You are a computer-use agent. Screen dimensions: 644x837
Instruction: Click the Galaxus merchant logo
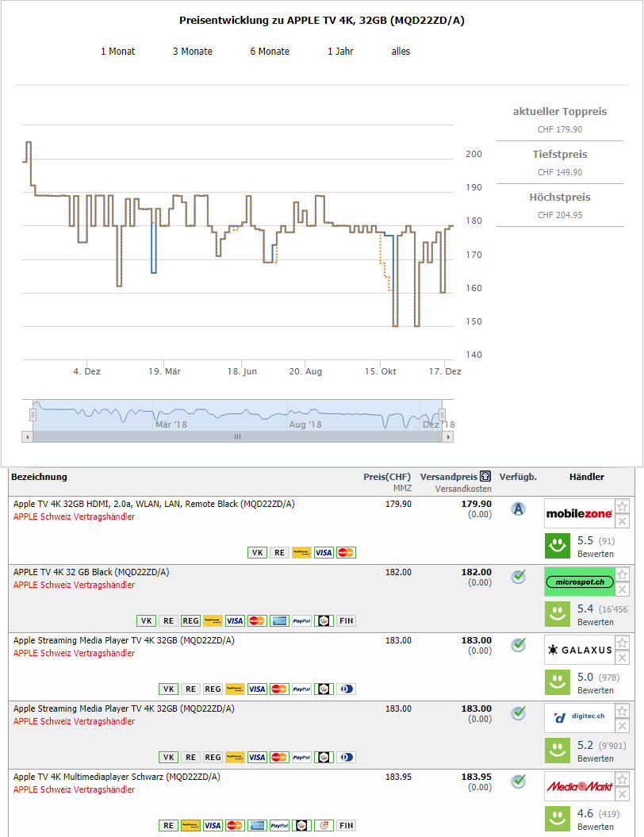(x=579, y=650)
